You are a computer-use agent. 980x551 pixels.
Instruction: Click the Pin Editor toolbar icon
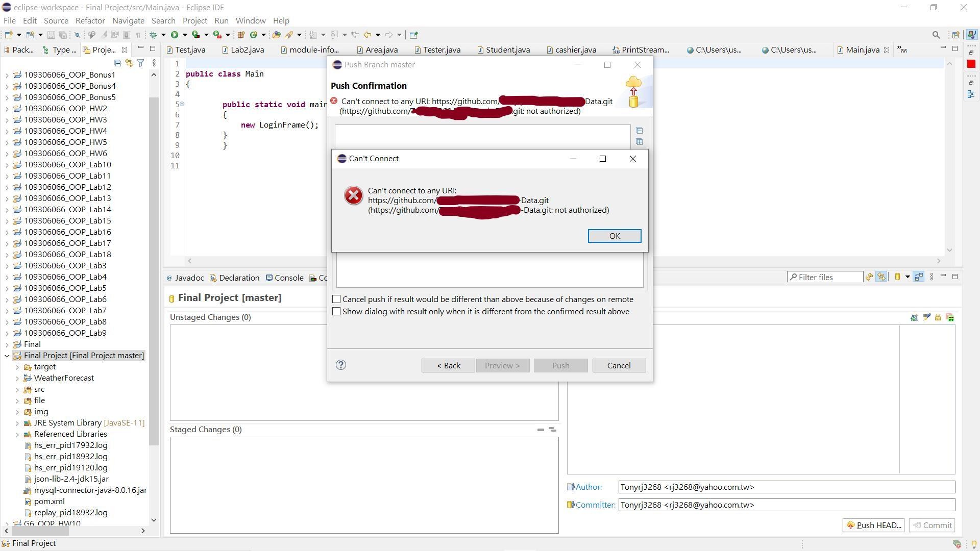tap(414, 35)
